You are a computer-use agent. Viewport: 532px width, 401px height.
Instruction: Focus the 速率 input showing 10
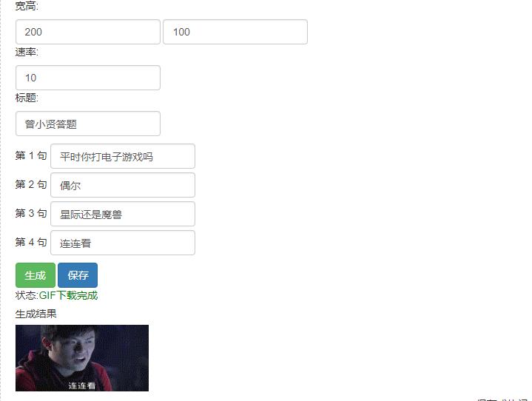(88, 78)
